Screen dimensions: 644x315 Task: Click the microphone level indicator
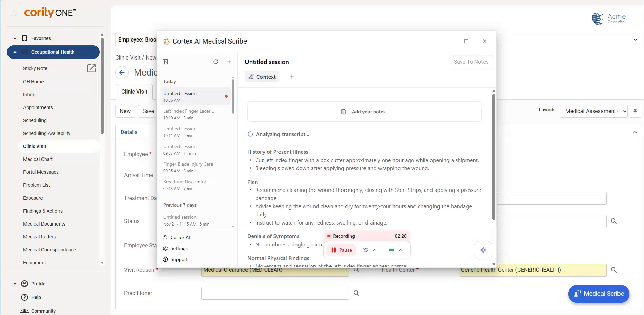(392, 250)
